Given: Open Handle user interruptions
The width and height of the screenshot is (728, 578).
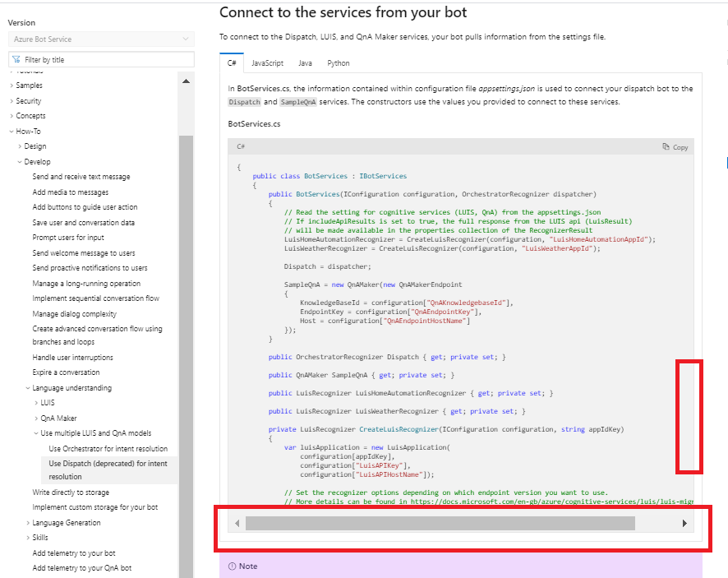Looking at the screenshot, I should click(73, 358).
